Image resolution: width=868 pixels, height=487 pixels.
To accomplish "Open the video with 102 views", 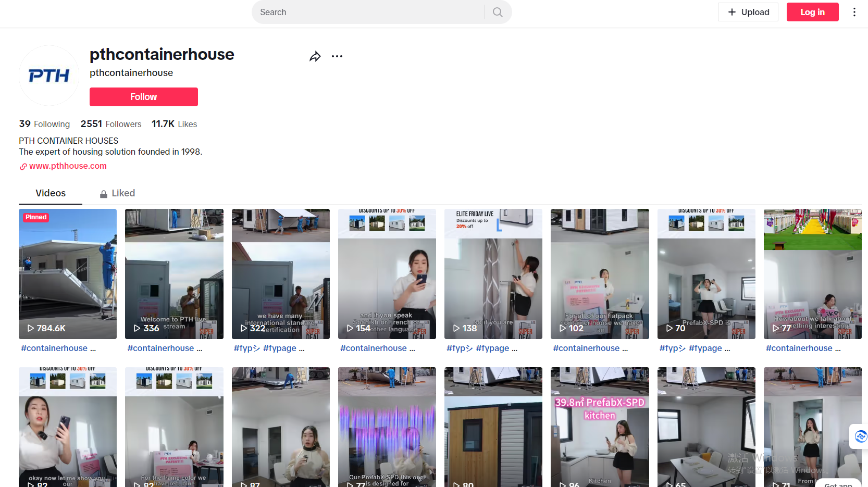I will point(600,274).
